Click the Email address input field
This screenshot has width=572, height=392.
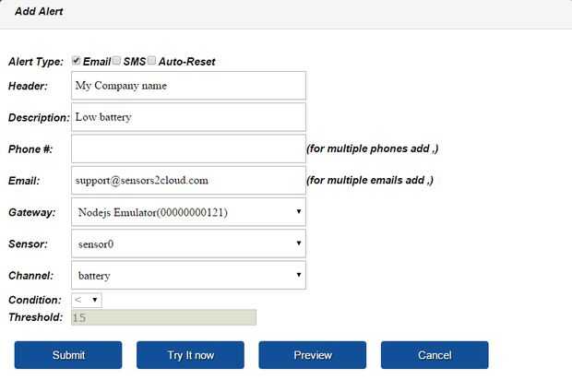pyautogui.click(x=188, y=180)
